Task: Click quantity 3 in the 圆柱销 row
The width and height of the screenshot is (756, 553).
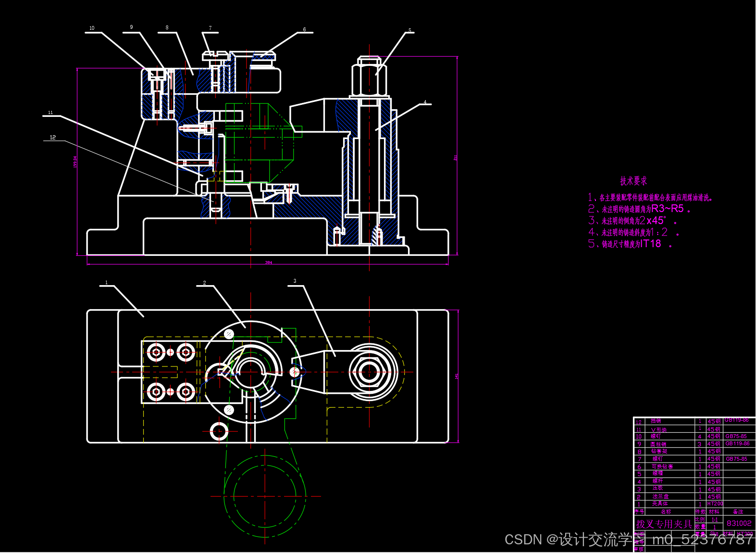Action: point(699,444)
